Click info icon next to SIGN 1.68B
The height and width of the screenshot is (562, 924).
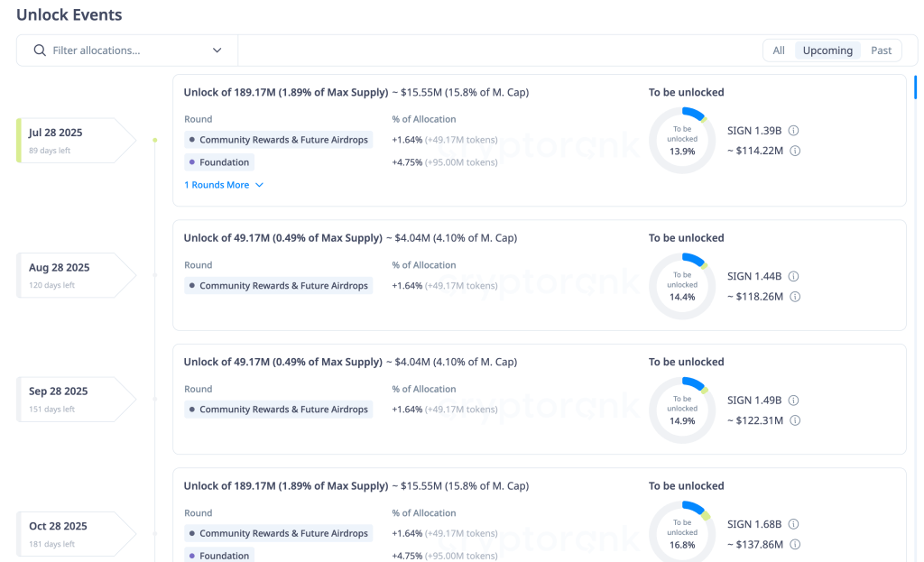tap(793, 523)
